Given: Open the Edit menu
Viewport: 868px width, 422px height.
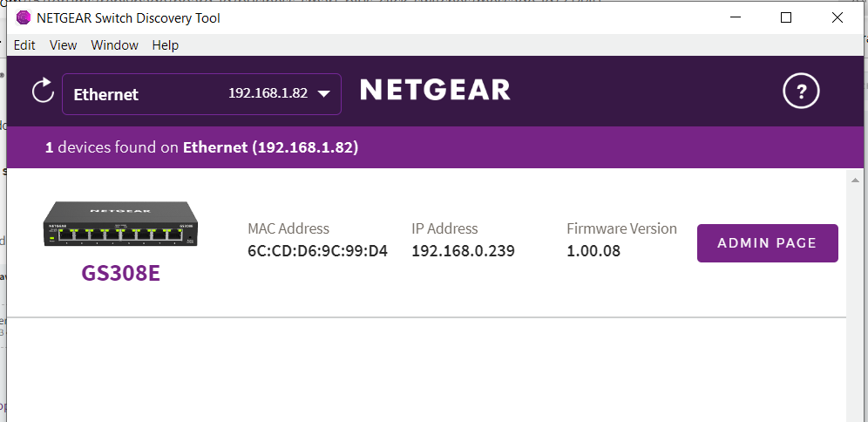Looking at the screenshot, I should pyautogui.click(x=24, y=45).
